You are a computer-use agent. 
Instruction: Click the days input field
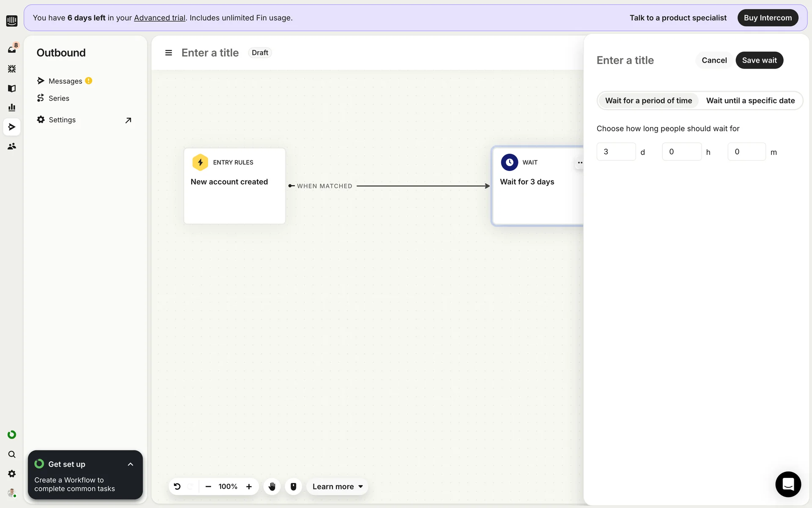616,152
